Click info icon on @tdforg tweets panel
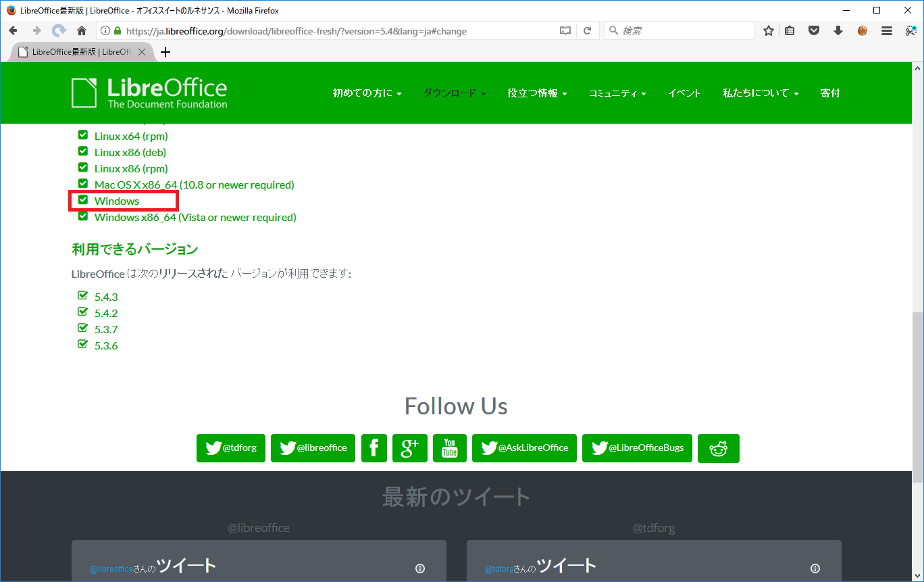This screenshot has width=924, height=582. click(815, 568)
